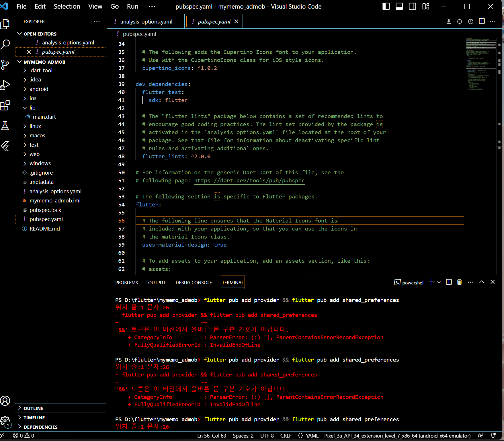The height and width of the screenshot is (441, 504).
Task: Change CRLF end of line sequence
Action: coord(286,436)
